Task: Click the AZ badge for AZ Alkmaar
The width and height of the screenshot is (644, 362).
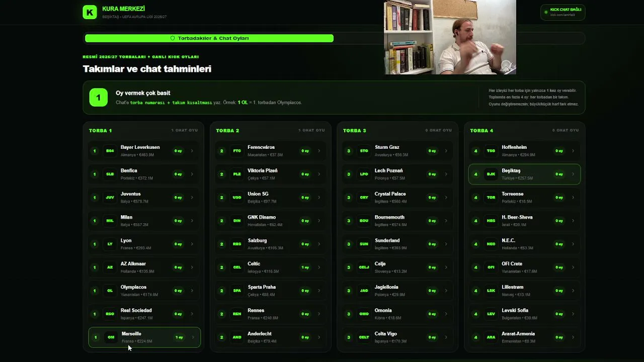Action: tap(110, 267)
